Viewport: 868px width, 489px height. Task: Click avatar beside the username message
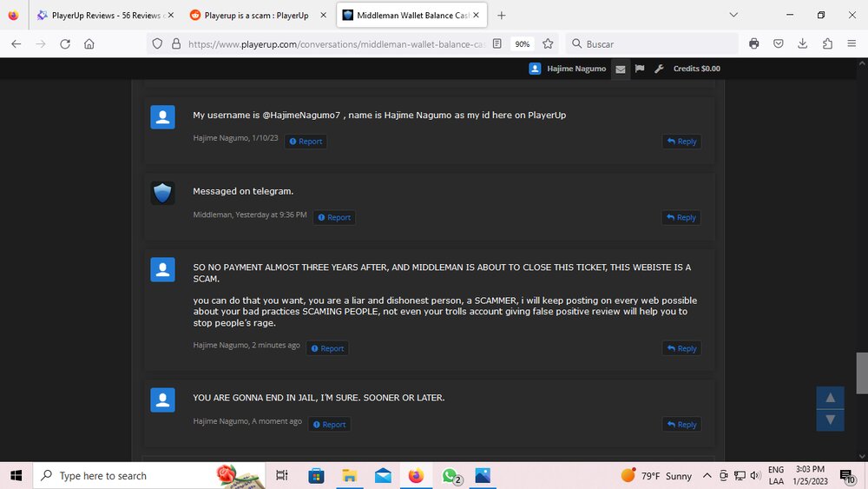click(163, 117)
